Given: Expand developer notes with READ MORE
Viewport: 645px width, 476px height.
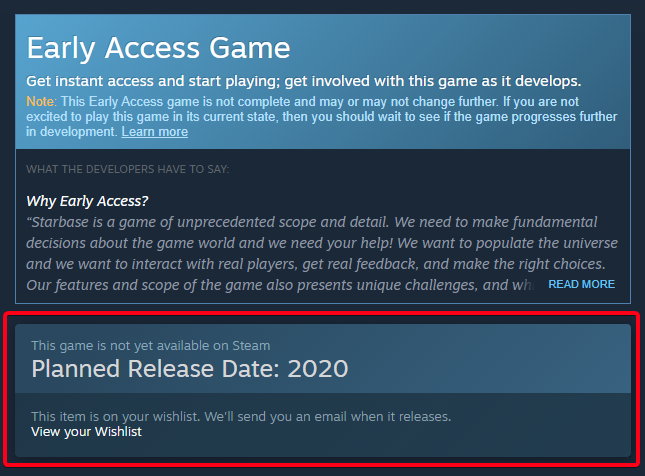Looking at the screenshot, I should tap(581, 284).
